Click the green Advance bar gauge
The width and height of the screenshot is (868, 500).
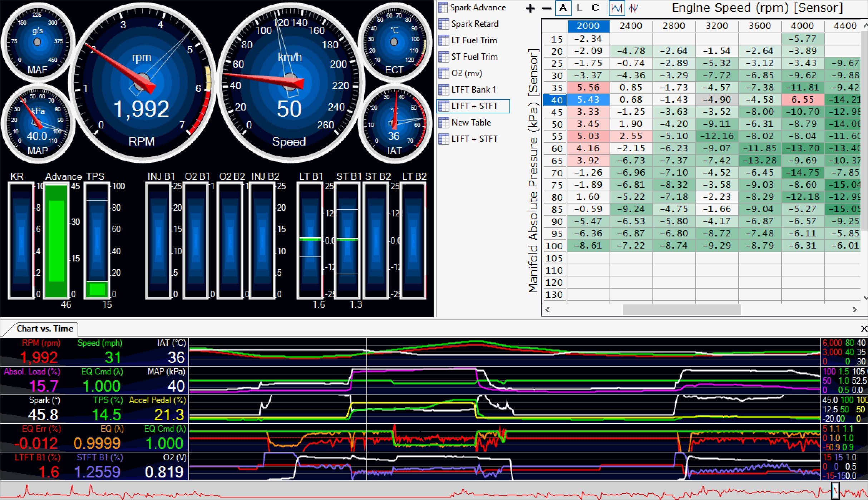pyautogui.click(x=56, y=241)
